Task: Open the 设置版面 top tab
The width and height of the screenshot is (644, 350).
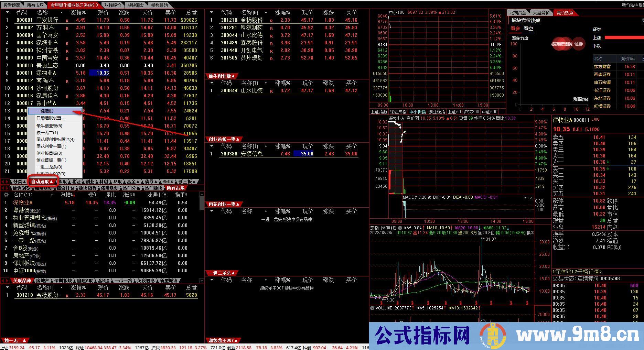Action: pyautogui.click(x=12, y=5)
